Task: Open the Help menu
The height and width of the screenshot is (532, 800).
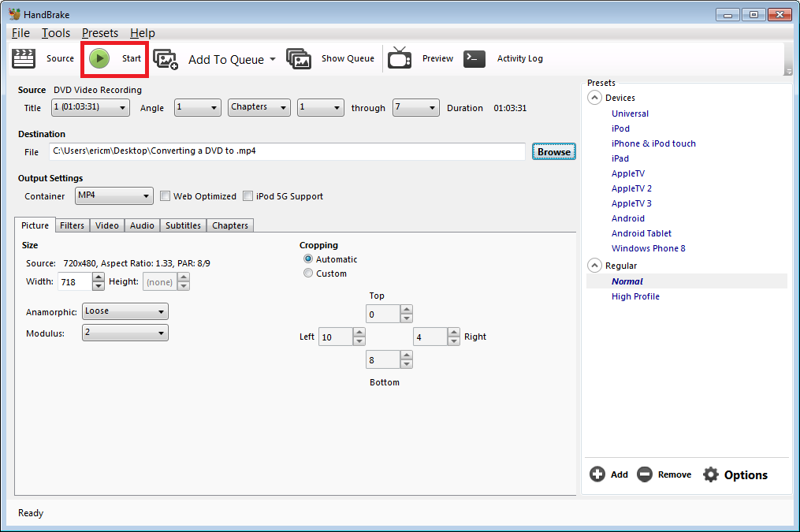Action: [x=143, y=33]
